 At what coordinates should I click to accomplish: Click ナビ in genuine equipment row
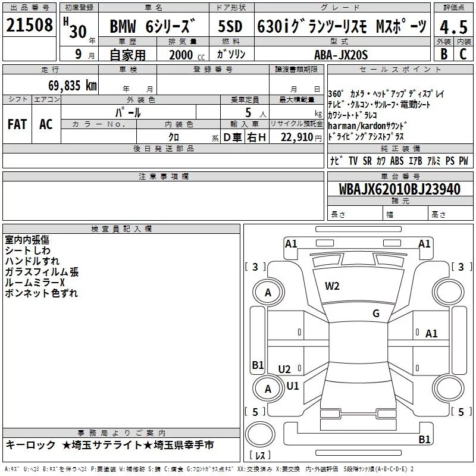coord(337,161)
